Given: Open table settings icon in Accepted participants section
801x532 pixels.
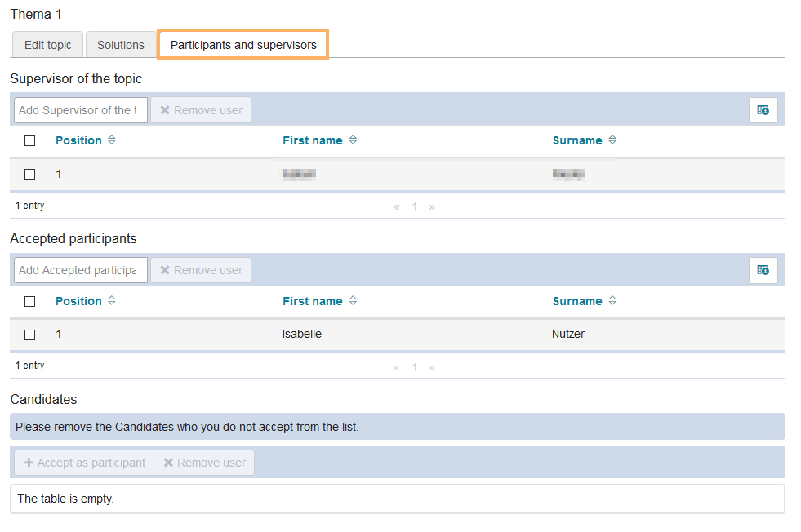Looking at the screenshot, I should pyautogui.click(x=763, y=270).
